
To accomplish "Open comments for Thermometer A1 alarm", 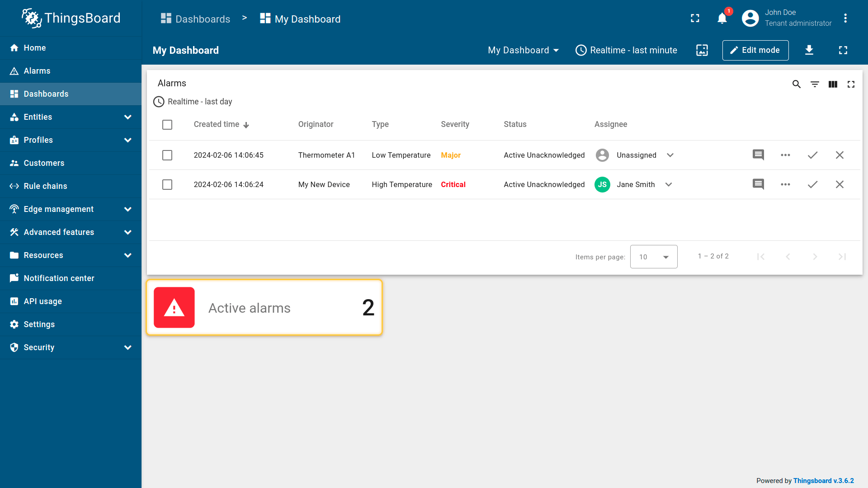I will 758,155.
